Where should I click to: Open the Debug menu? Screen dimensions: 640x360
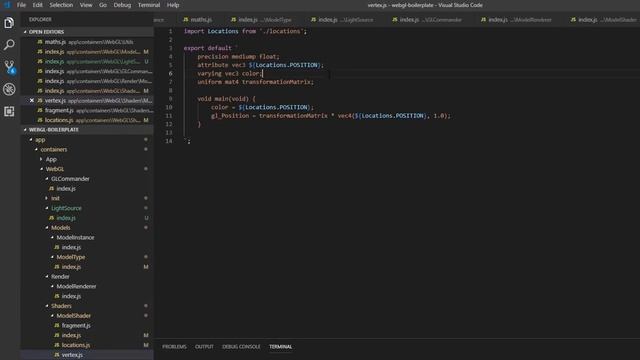pyautogui.click(x=122, y=5)
